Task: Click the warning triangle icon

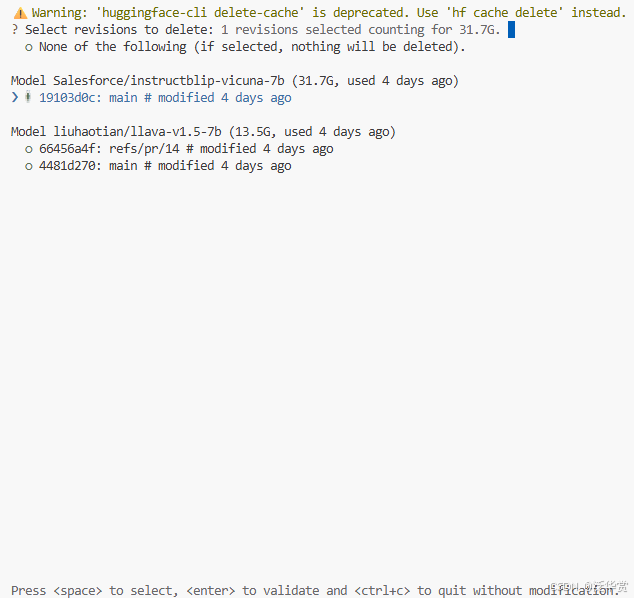Action: [20, 13]
